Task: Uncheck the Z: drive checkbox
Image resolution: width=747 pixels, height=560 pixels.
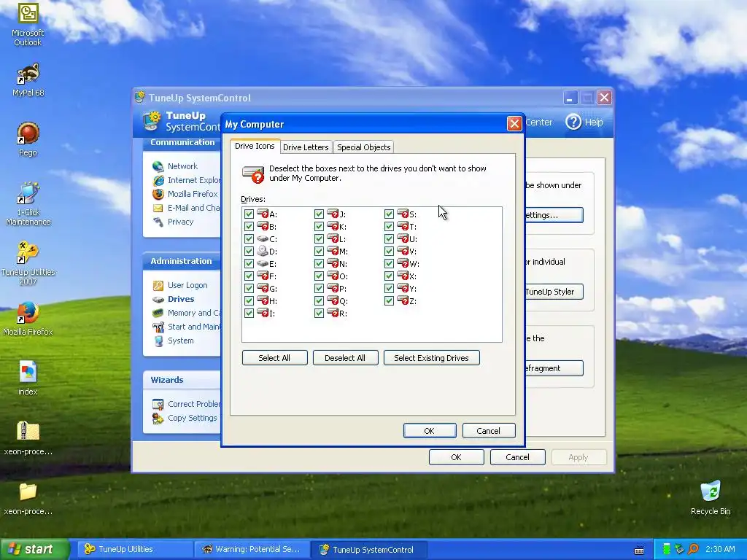Action: pos(389,300)
